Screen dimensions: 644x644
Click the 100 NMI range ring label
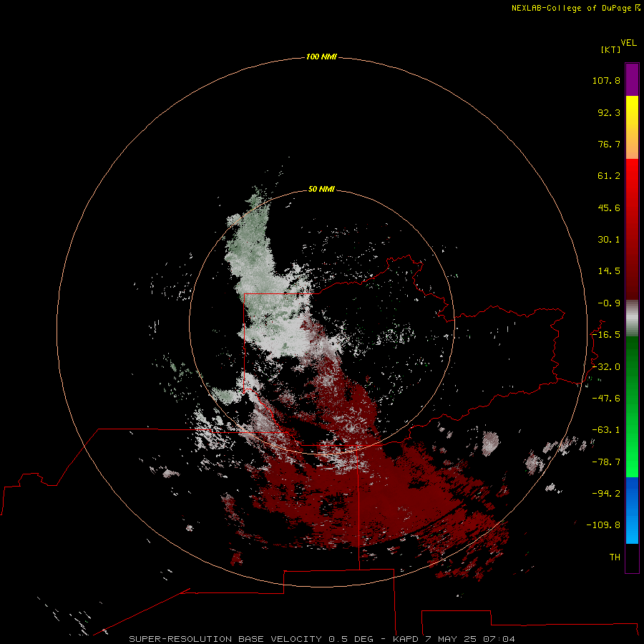point(321,57)
